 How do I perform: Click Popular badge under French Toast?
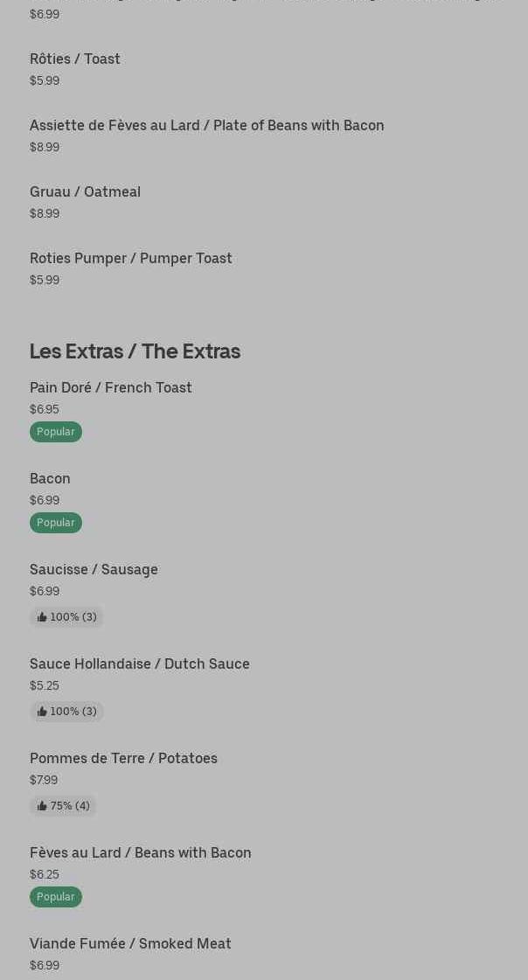coord(55,432)
